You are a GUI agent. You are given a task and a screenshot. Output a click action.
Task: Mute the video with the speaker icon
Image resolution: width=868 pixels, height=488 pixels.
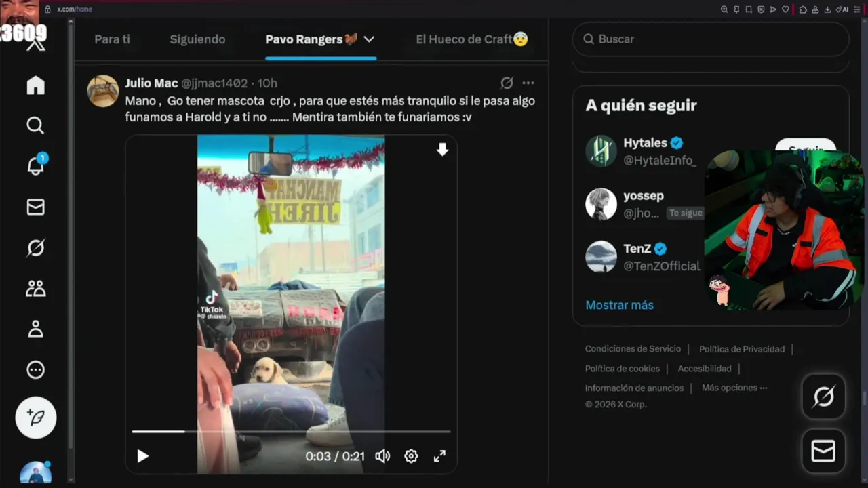(382, 456)
